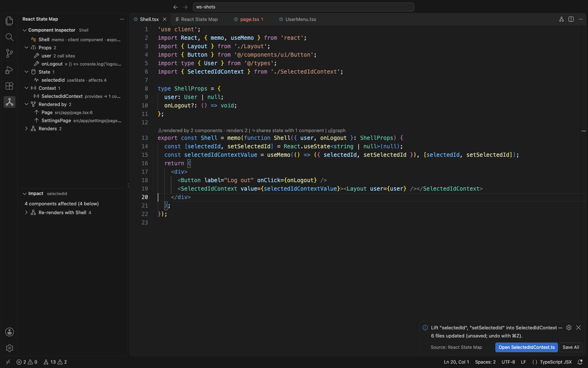Click the component graph icon in editor toolbar
This screenshot has width=588, height=368.
(x=562, y=19)
